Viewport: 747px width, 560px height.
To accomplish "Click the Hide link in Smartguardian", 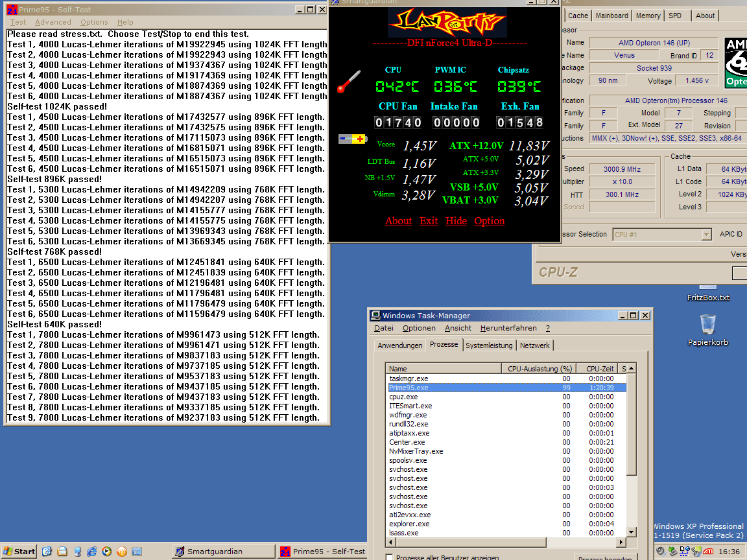I will click(x=456, y=221).
